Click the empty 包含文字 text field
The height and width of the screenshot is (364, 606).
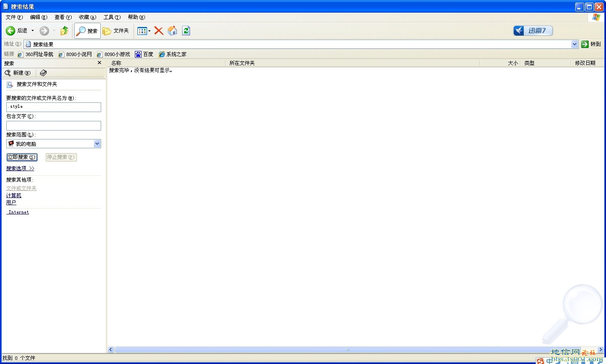pos(54,126)
